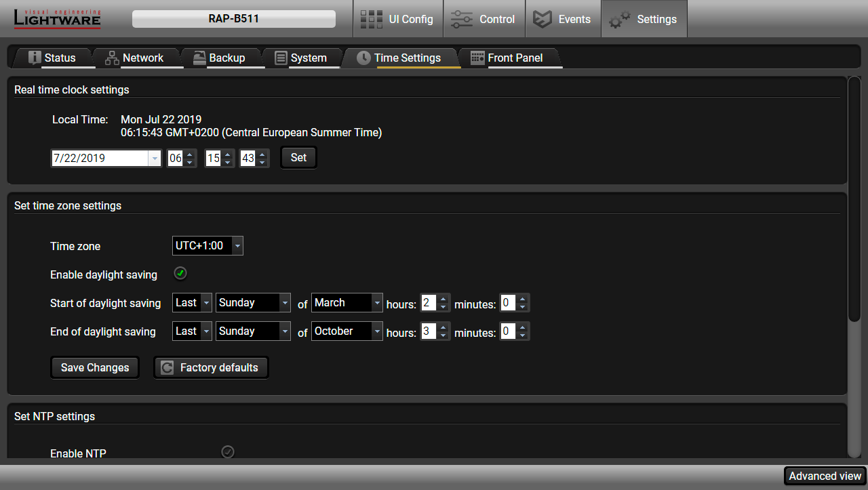Open Events tab
This screenshot has width=868, height=490.
coord(563,19)
